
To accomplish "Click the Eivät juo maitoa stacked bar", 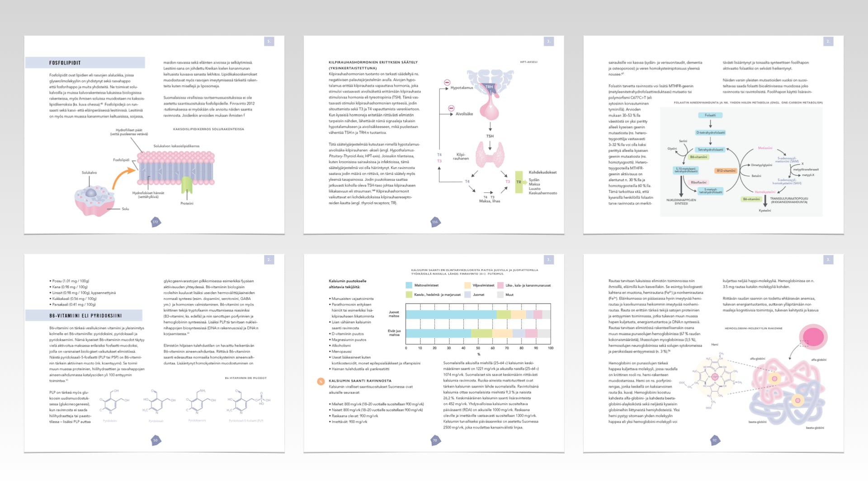I will (478, 333).
